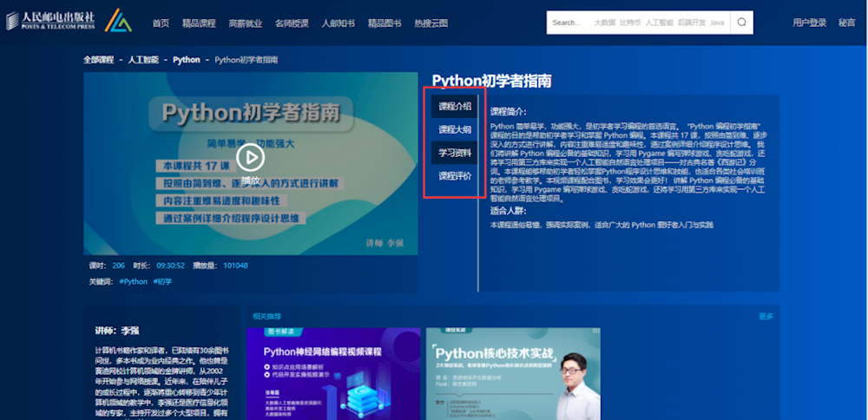
Task: Click the colorful triangle logo icon
Action: pyautogui.click(x=119, y=21)
